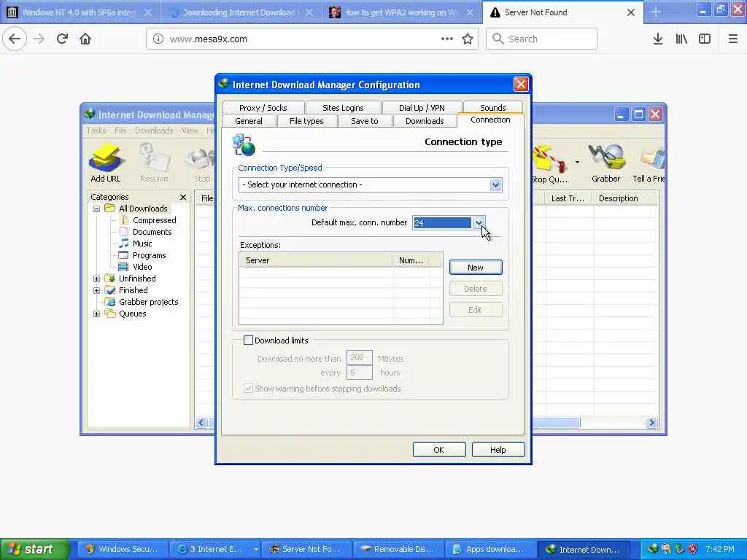
Task: Select the Video category
Action: click(142, 267)
